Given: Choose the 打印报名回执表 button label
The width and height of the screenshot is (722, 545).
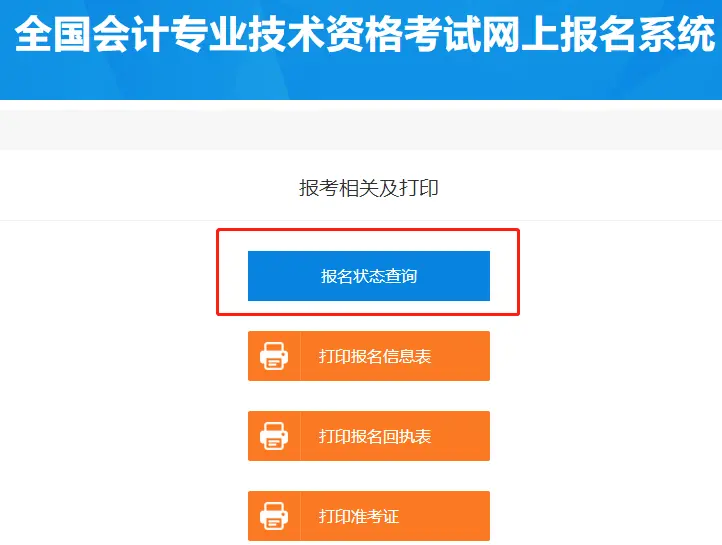Looking at the screenshot, I should pyautogui.click(x=375, y=436).
